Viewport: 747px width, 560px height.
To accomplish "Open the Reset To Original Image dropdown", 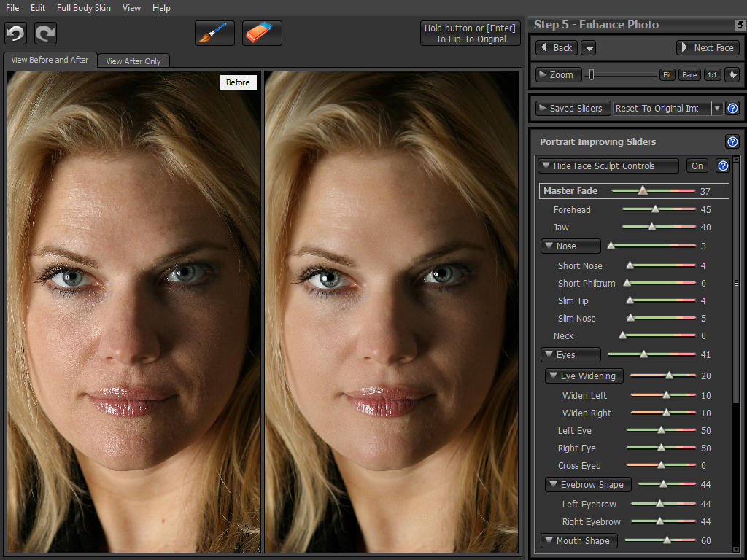I will click(717, 108).
